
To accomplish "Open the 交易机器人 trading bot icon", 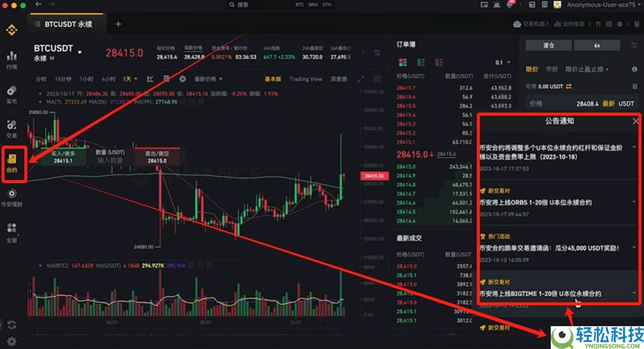I will coord(517,24).
